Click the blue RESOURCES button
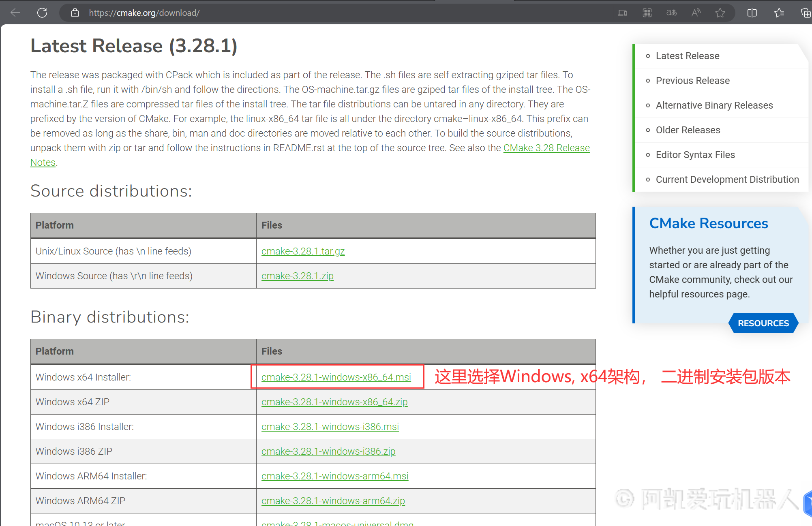The width and height of the screenshot is (812, 526). (x=763, y=323)
